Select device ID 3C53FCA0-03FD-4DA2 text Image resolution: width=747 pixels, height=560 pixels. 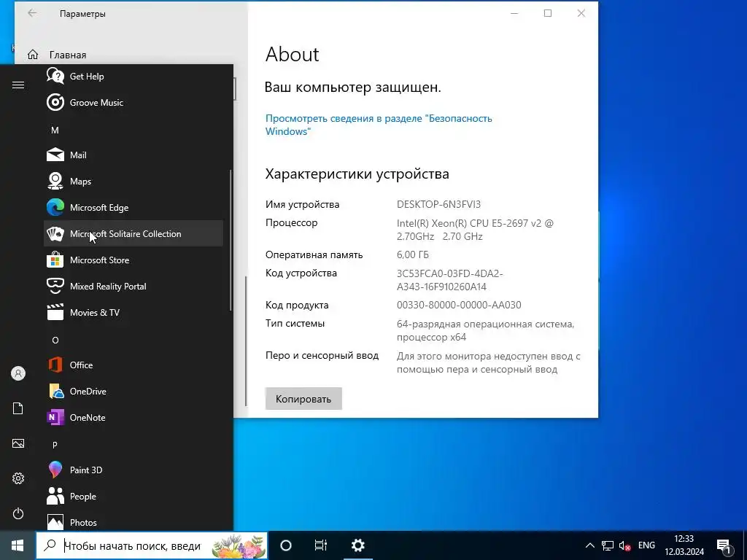click(449, 280)
